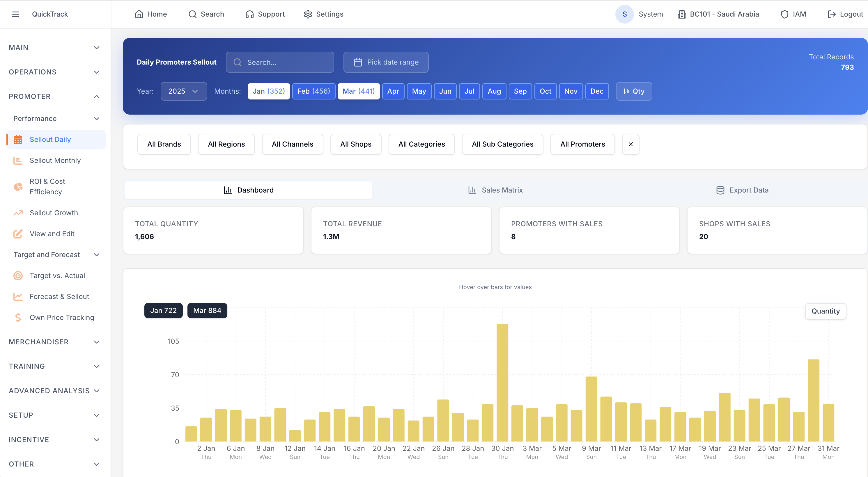
Task: Click the Own Price Tracking dollar icon
Action: point(18,317)
